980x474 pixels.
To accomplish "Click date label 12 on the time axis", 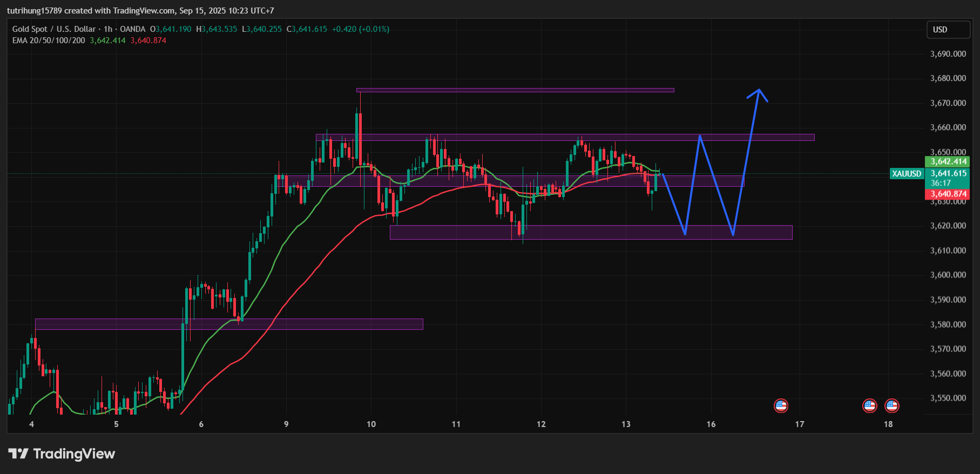I will (x=541, y=424).
